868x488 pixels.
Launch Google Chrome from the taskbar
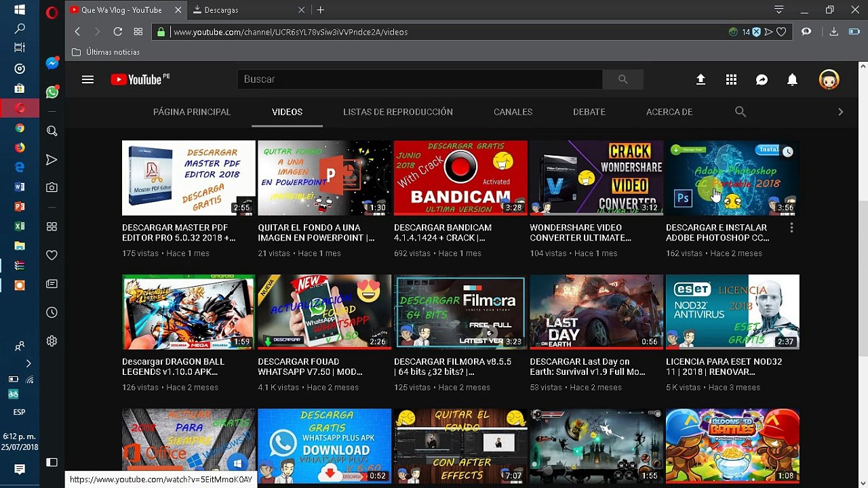tap(20, 128)
